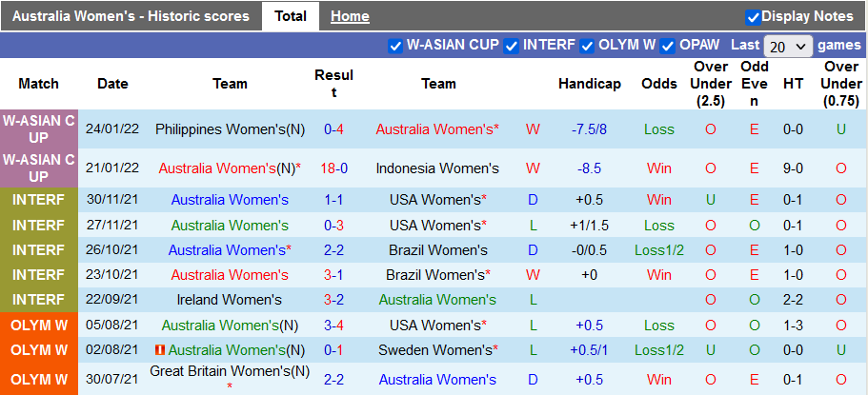Click the Over Under (2.5) column header
The image size is (868, 395).
tap(711, 84)
